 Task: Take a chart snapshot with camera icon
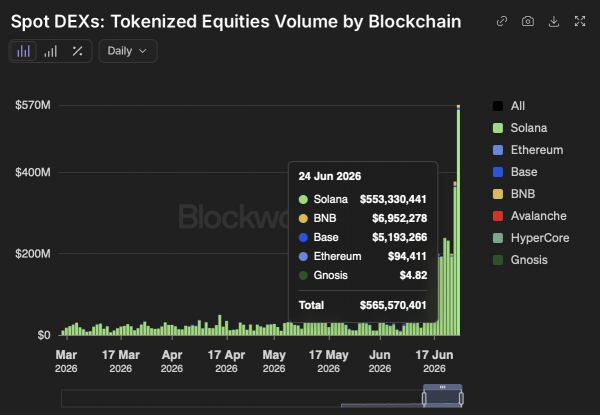coord(528,21)
